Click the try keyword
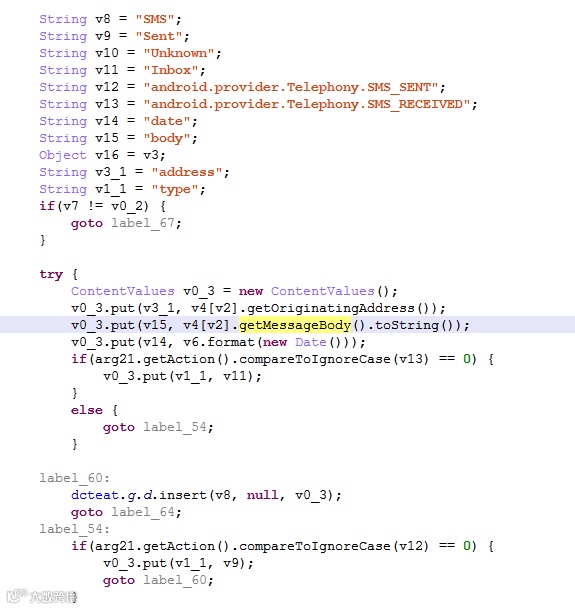 click(51, 274)
